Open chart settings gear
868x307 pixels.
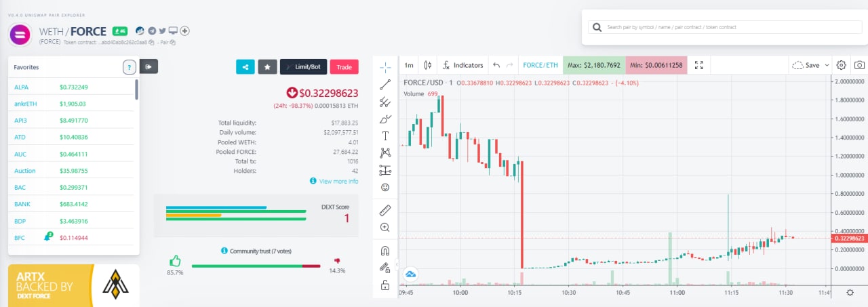(841, 65)
